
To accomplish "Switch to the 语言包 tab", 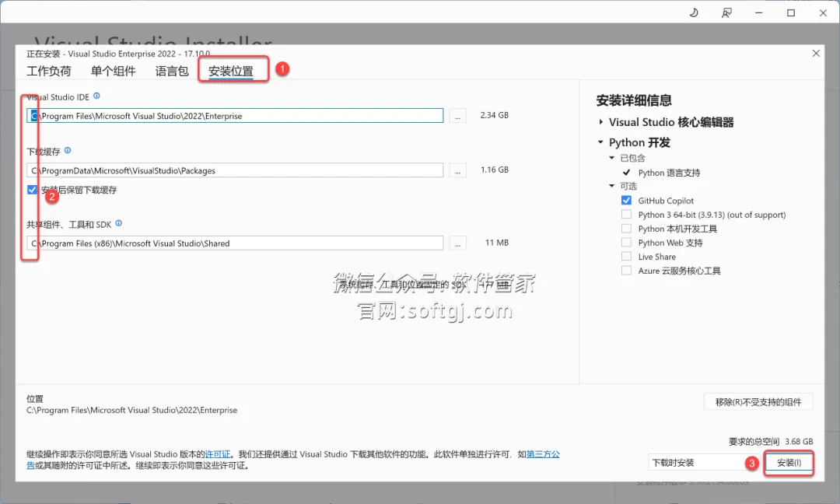I will click(172, 72).
